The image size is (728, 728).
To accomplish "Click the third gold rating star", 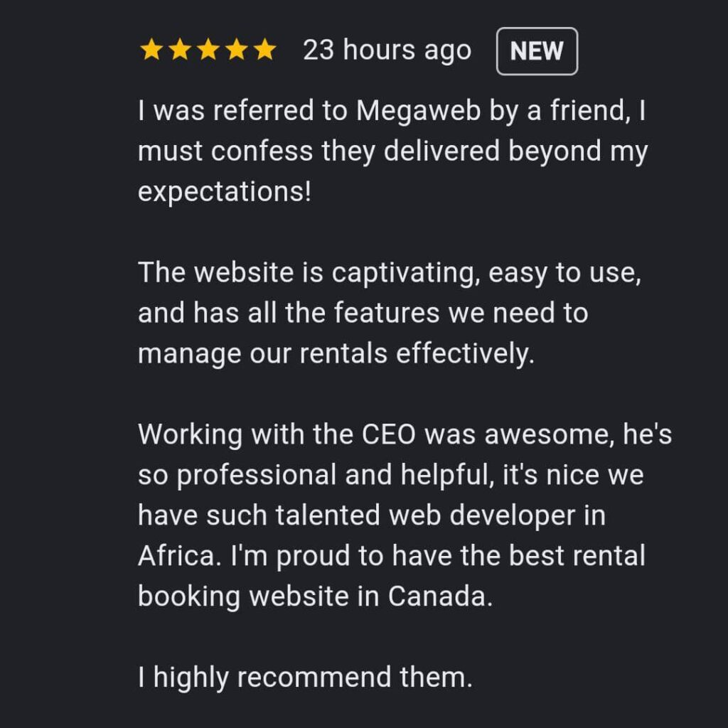I will coord(208,49).
